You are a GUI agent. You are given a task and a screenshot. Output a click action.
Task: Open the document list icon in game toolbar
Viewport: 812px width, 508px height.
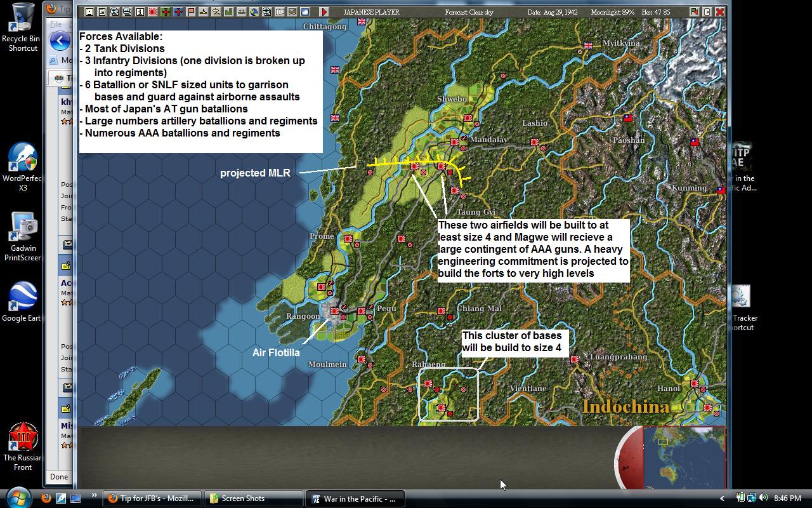coord(102,11)
